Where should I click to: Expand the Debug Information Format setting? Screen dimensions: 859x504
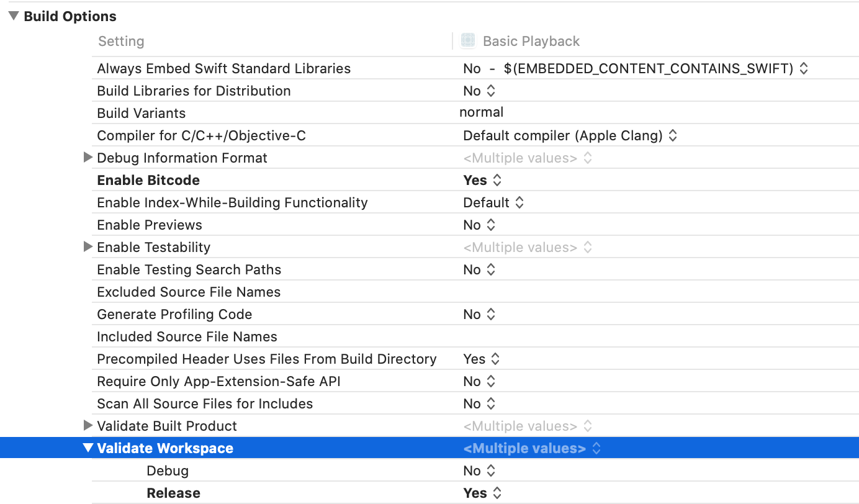[x=88, y=158]
